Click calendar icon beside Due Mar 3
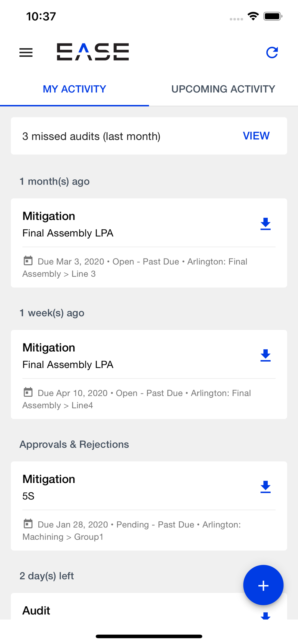Image resolution: width=298 pixels, height=644 pixels. (28, 260)
